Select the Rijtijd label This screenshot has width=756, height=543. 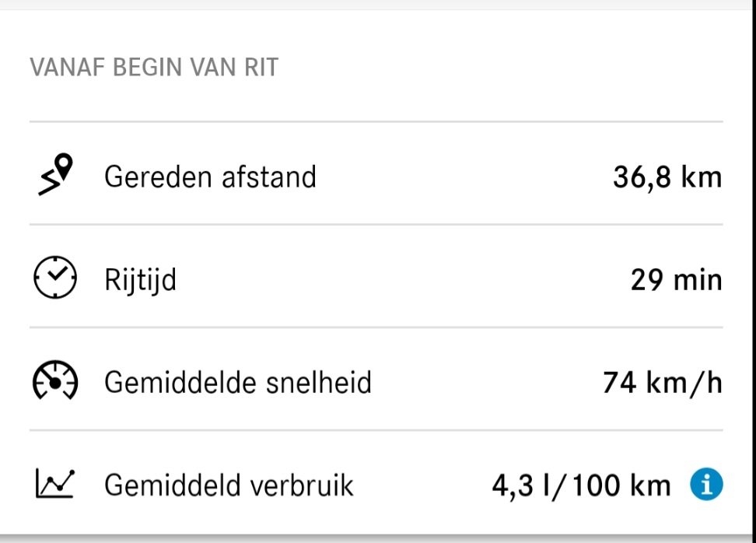(x=140, y=279)
